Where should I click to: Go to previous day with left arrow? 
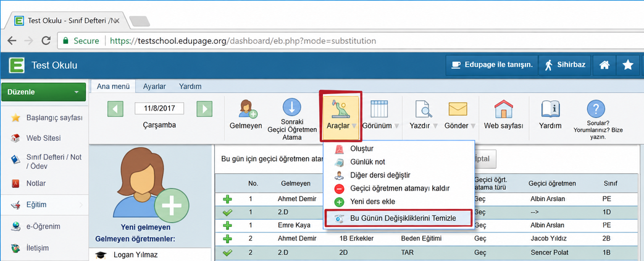click(115, 109)
